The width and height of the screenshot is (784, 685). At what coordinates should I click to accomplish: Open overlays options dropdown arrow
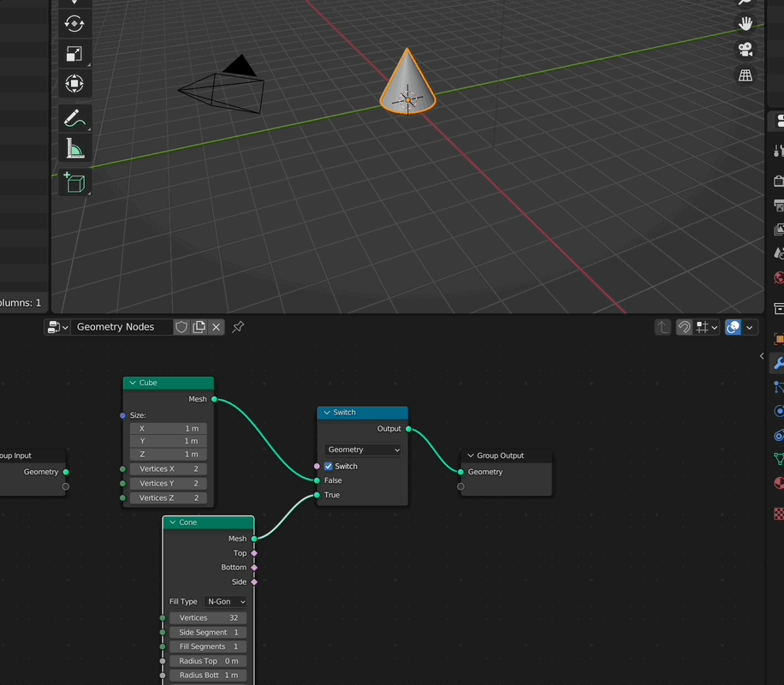click(x=750, y=327)
